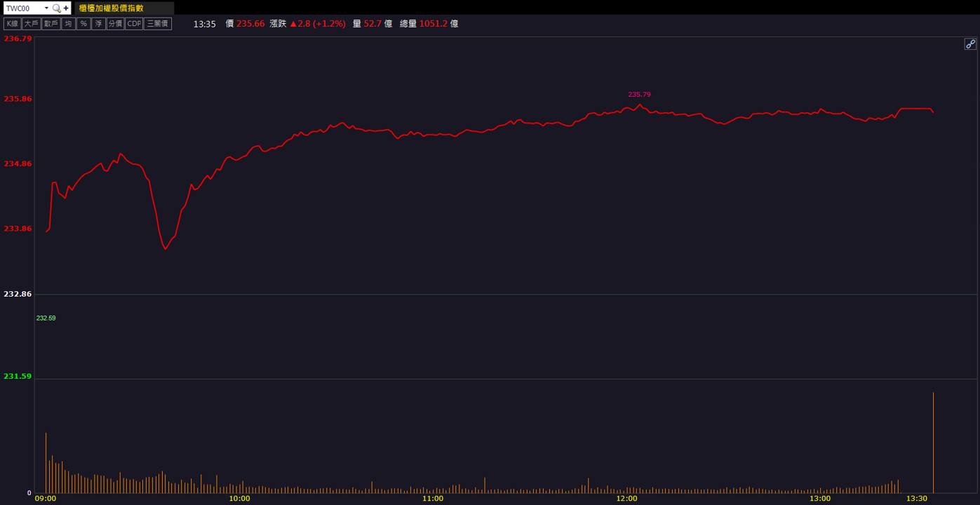This screenshot has width=980, height=505.
Task: Open the symbol search magnifier icon
Action: click(57, 8)
